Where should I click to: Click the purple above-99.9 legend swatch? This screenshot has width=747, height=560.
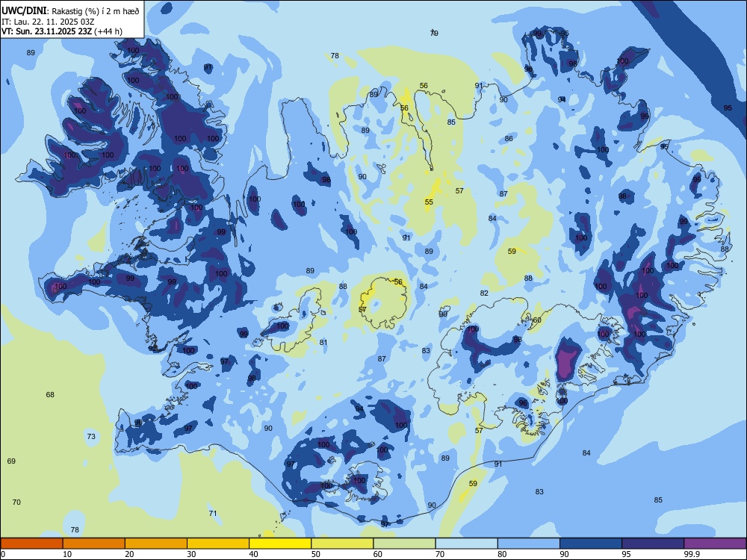[715, 544]
